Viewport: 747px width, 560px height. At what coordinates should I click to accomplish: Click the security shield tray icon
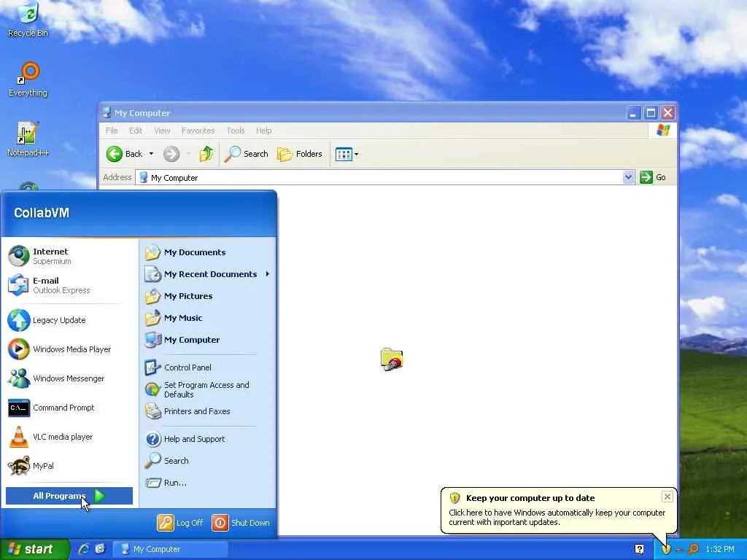click(x=665, y=549)
